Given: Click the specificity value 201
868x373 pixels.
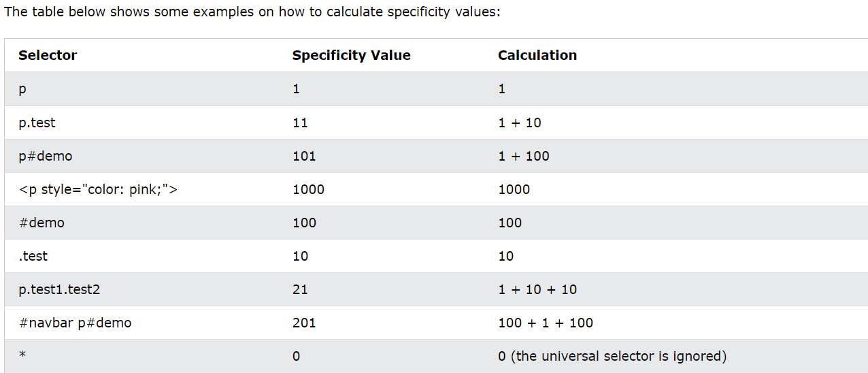Looking at the screenshot, I should click(304, 323).
